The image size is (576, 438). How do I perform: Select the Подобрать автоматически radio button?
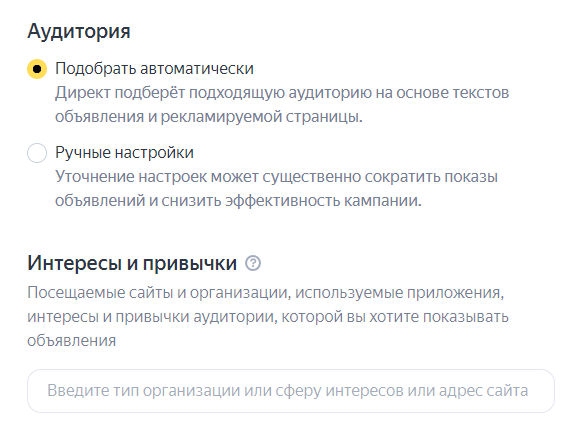pyautogui.click(x=37, y=69)
